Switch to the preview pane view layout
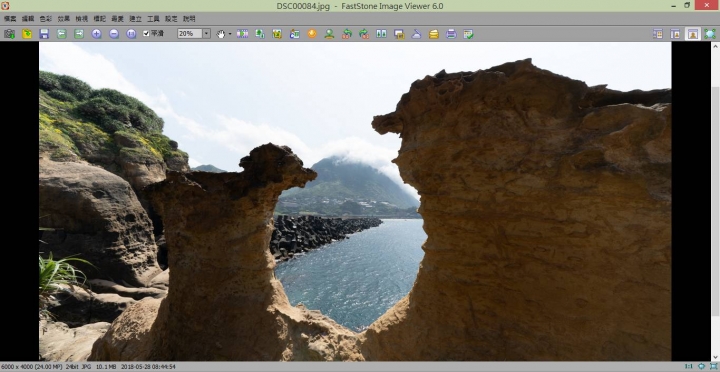The width and height of the screenshot is (720, 372). 675,34
